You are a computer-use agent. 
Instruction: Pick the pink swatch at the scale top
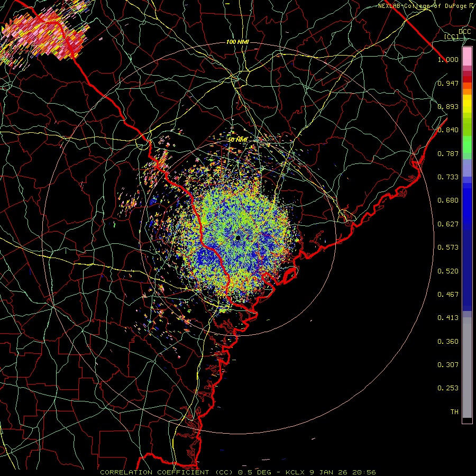click(467, 57)
